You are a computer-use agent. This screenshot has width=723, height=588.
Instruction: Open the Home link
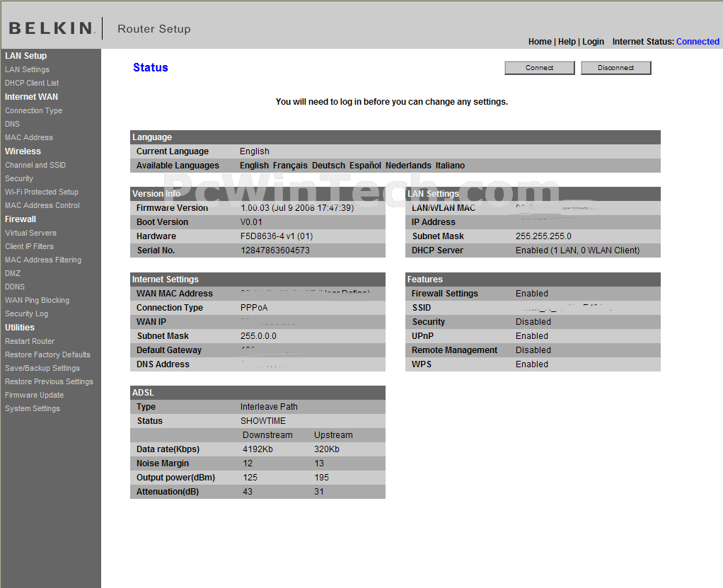tap(540, 42)
